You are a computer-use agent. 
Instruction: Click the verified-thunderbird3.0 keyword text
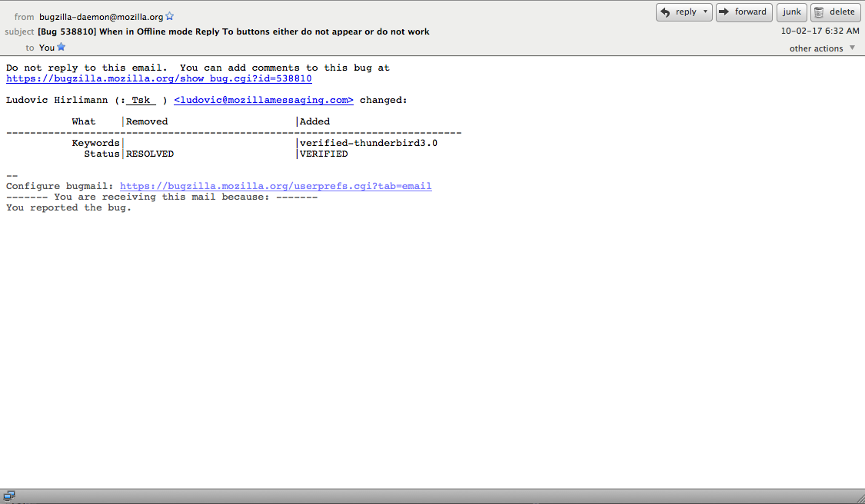(x=368, y=143)
